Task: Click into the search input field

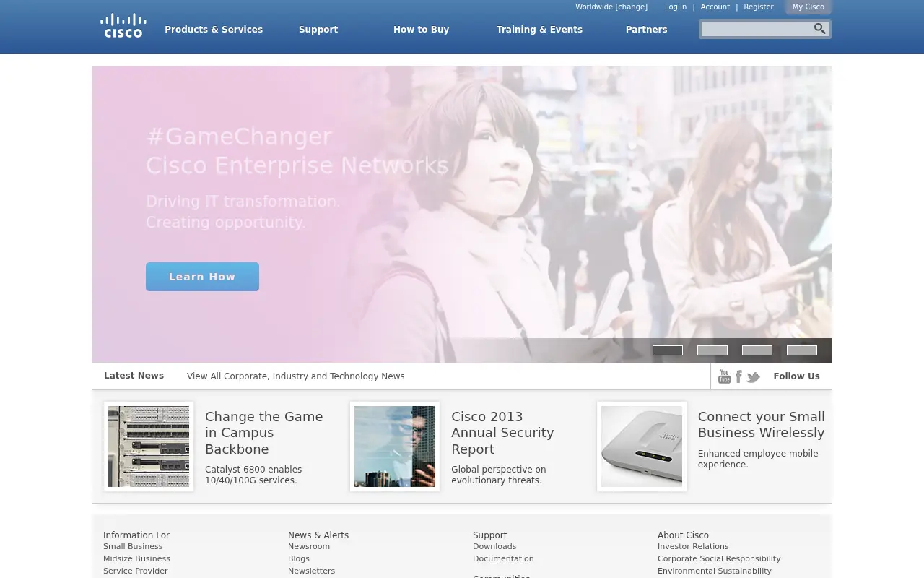Action: tap(756, 29)
